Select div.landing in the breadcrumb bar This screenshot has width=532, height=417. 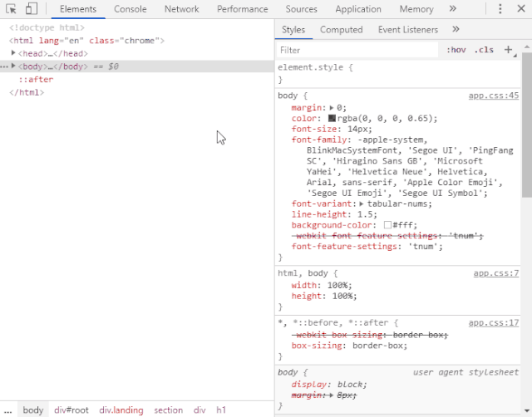click(121, 410)
